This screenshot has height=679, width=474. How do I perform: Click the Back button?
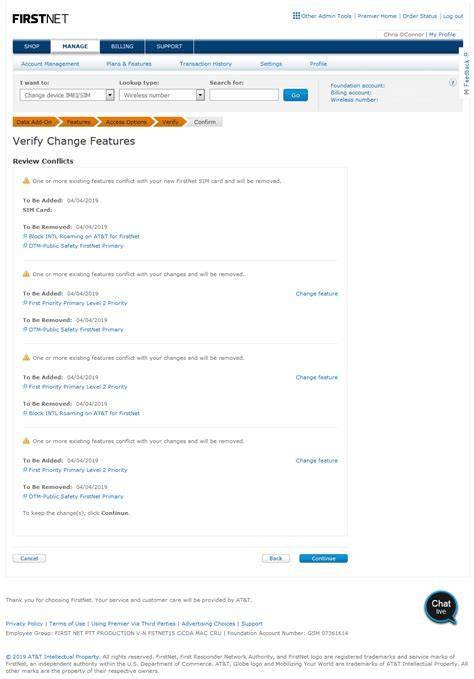276,559
